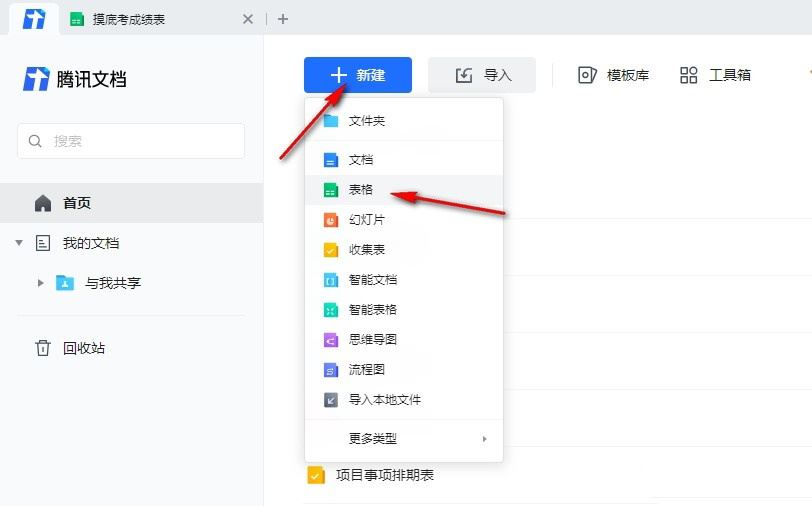Viewport: 812px width, 506px height.
Task: Click the import local file arrow icon
Action: [x=331, y=400]
